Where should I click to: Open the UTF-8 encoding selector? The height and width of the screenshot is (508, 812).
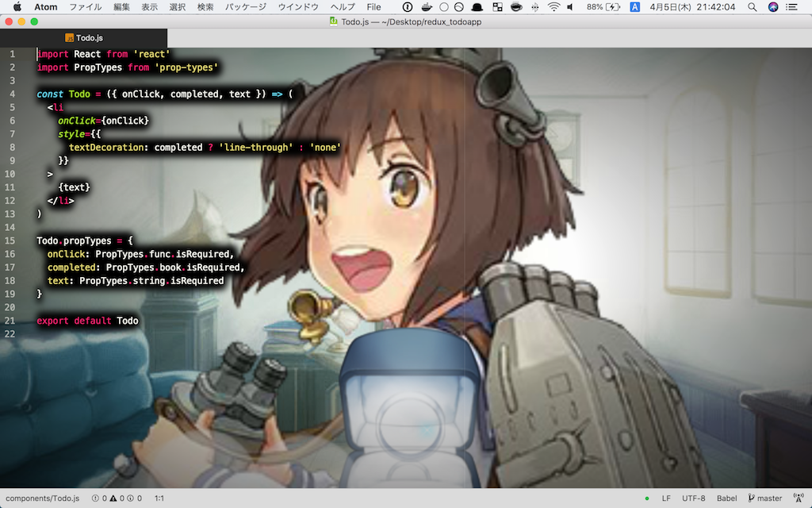(x=693, y=498)
